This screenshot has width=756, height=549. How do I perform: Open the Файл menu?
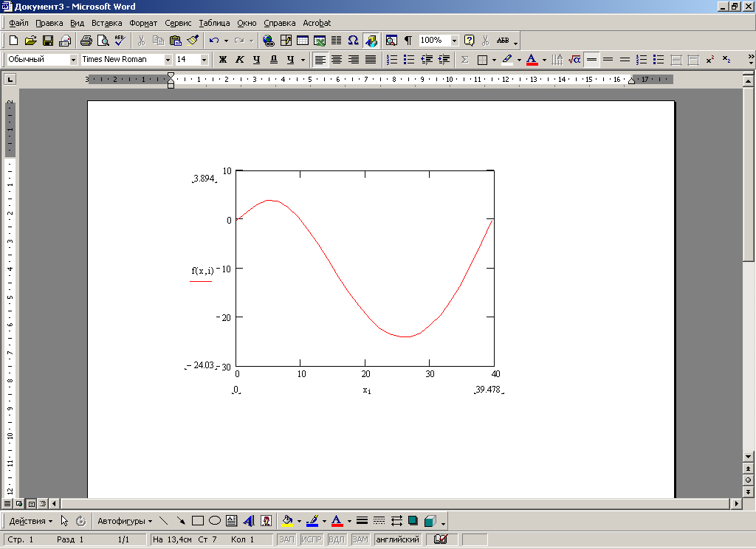tap(18, 23)
